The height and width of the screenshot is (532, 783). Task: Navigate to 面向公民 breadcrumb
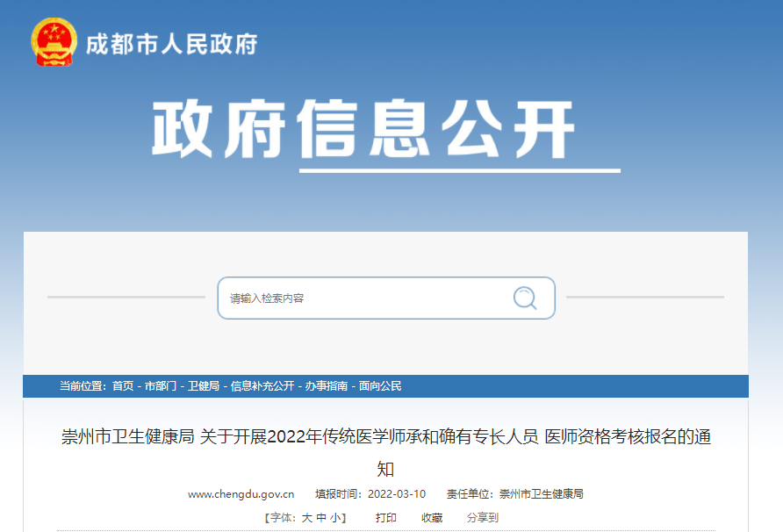[380, 386]
